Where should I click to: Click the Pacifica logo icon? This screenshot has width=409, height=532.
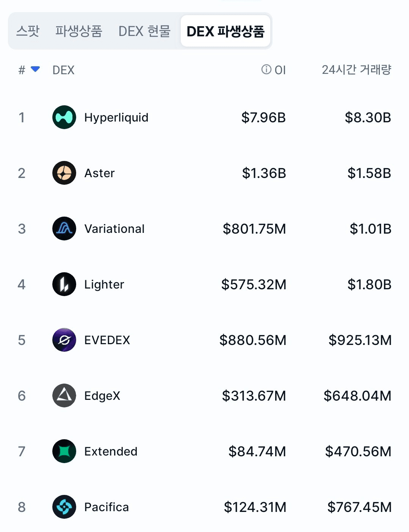[64, 507]
